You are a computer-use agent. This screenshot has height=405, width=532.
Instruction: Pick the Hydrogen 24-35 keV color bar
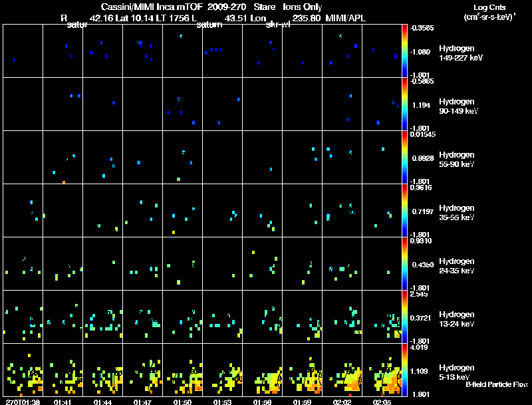tap(404, 263)
